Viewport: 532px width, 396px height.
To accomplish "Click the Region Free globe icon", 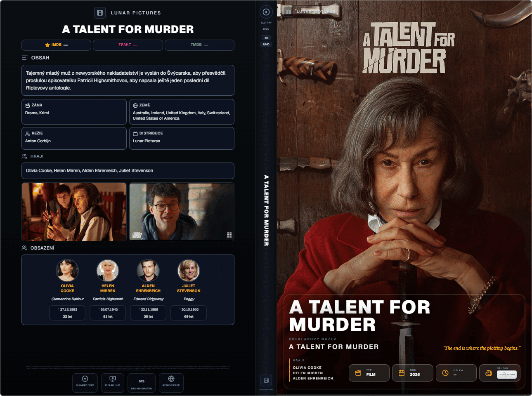I will point(171,379).
